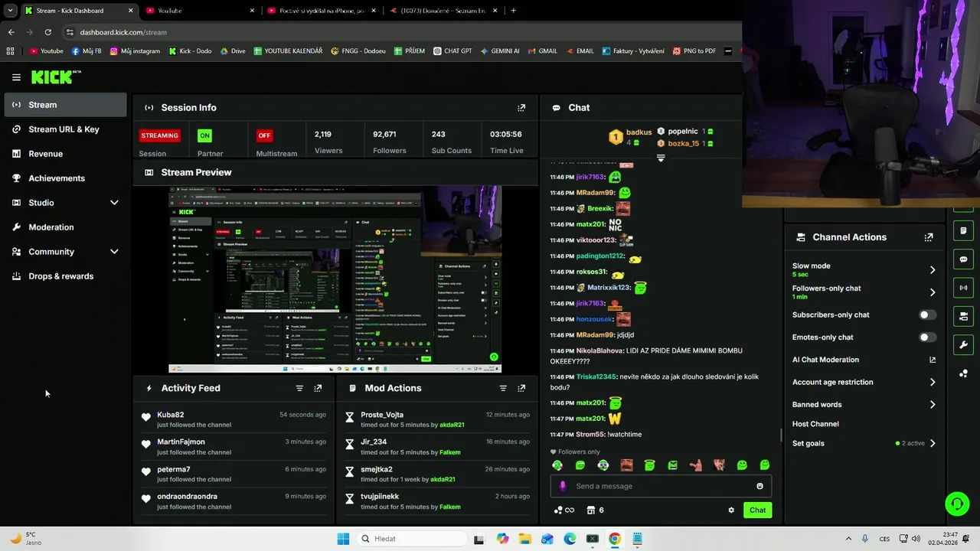Screen dimensions: 980x551
Task: Open the shop icon showing 6
Action: (595, 510)
